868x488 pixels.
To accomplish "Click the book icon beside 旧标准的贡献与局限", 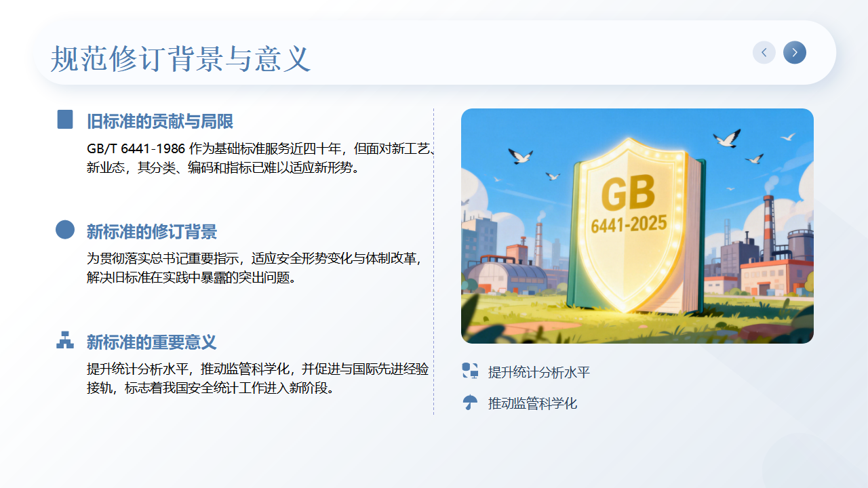I will [x=65, y=120].
